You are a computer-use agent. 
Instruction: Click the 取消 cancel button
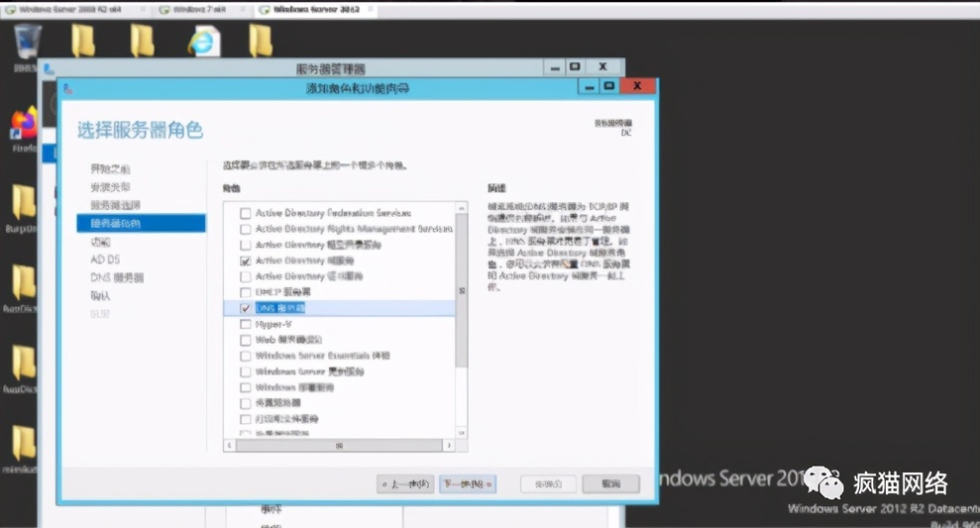point(610,484)
